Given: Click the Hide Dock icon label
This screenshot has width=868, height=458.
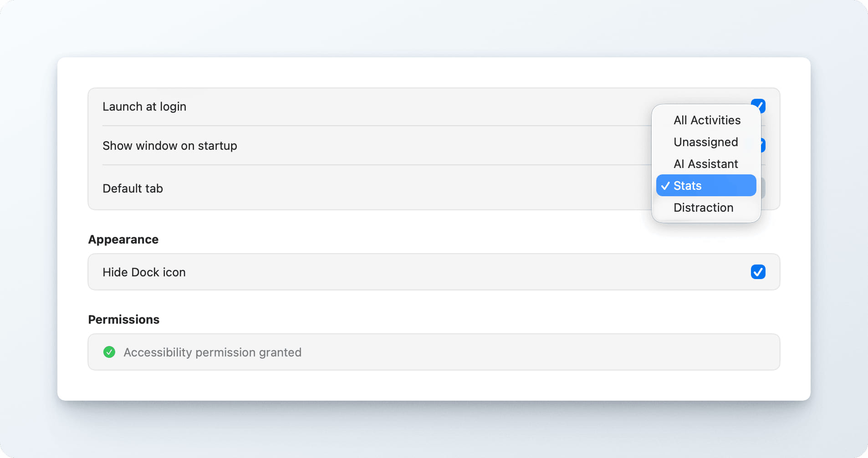Looking at the screenshot, I should 144,272.
